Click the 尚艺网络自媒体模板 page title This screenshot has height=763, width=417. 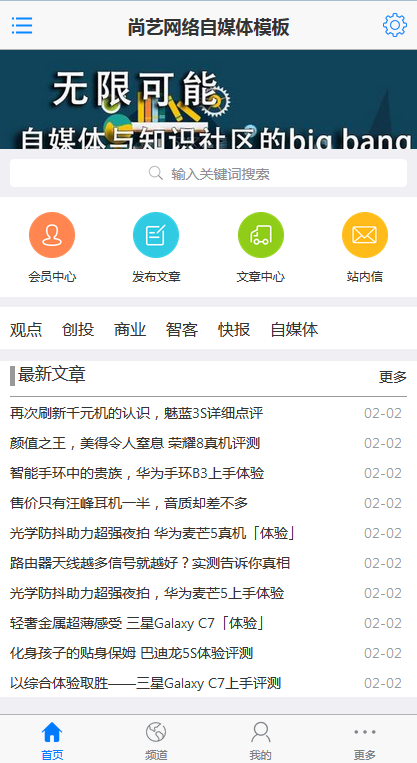tap(209, 27)
